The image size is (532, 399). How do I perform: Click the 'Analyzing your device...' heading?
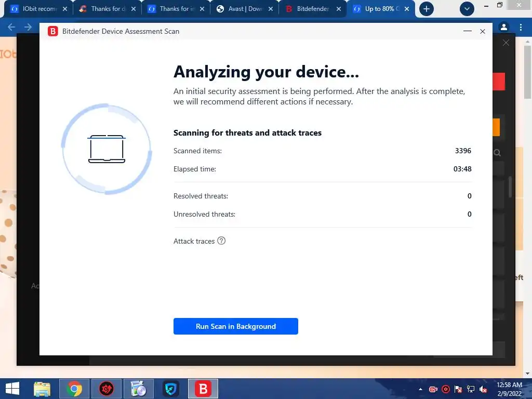[x=266, y=72]
